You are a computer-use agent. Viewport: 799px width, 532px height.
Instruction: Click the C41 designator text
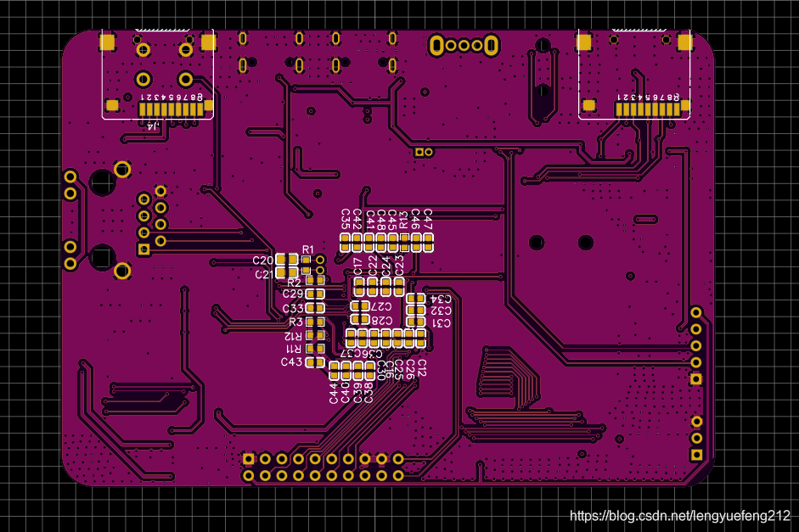pyautogui.click(x=370, y=219)
